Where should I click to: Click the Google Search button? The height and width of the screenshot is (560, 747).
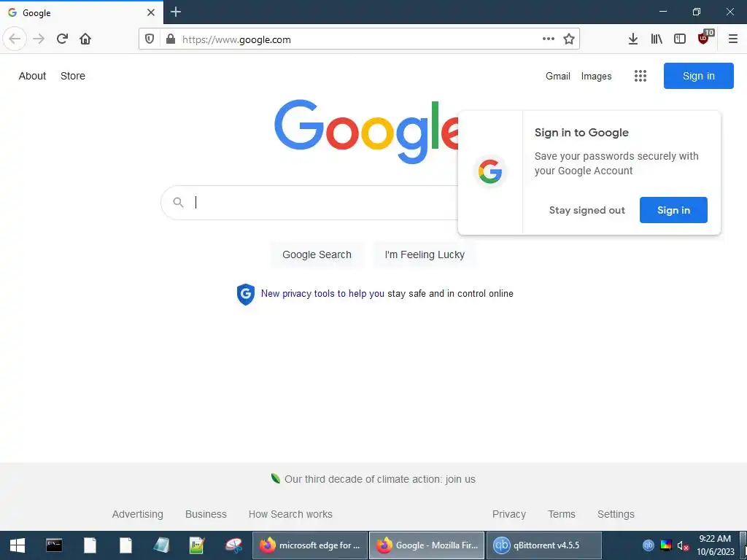tap(317, 254)
